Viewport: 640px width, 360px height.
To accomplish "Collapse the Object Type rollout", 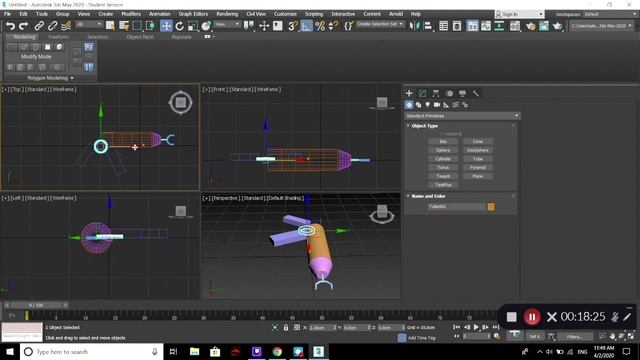I will point(424,126).
